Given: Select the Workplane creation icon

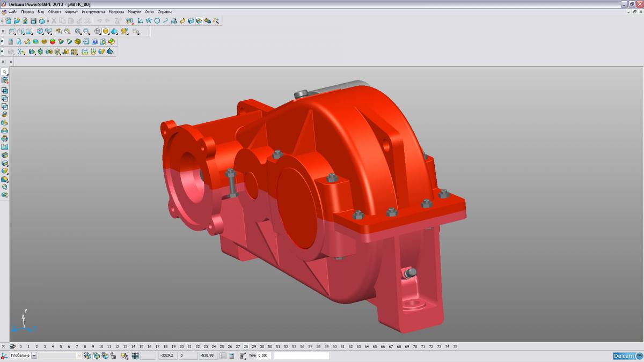Looking at the screenshot, I should 139,21.
